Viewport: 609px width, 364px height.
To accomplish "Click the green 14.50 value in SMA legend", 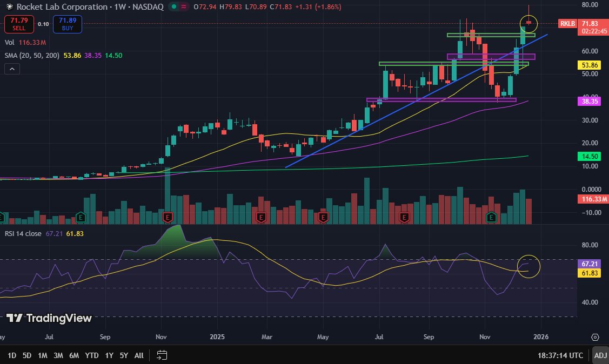I will pyautogui.click(x=113, y=56).
